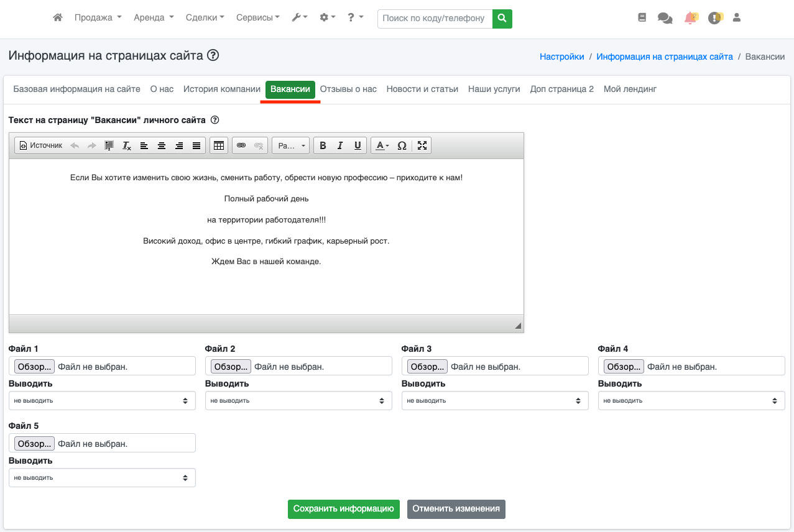Click the insert link icon
This screenshot has width=794, height=532.
[241, 145]
